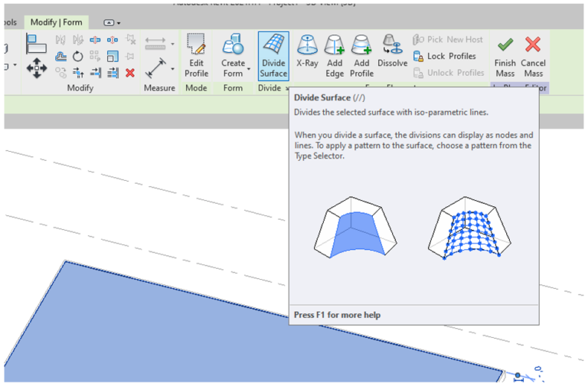Select the Move tool

coord(37,68)
